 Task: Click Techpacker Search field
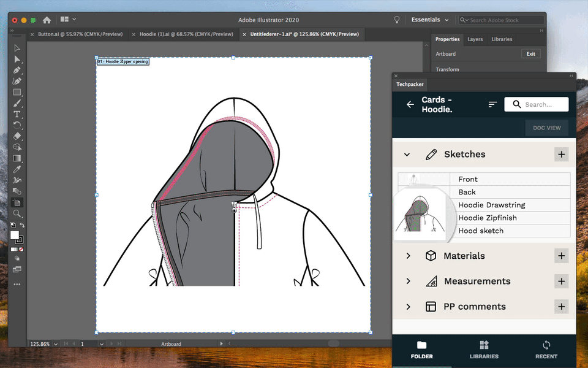(537, 104)
